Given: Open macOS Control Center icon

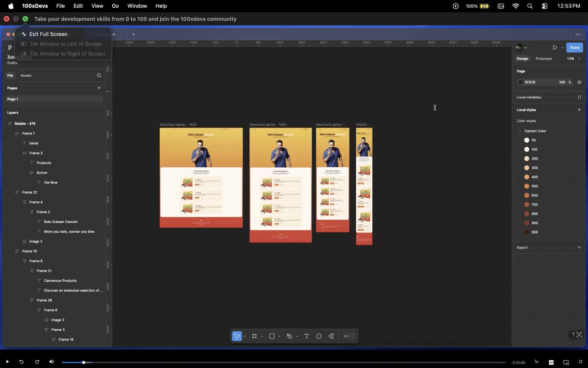Looking at the screenshot, I should point(545,6).
